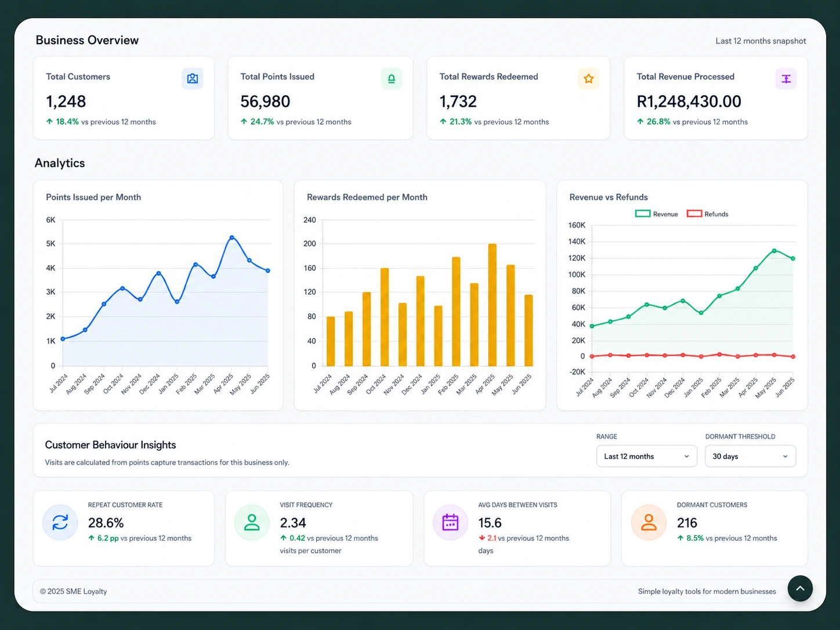Click the green up arrow beside 8.5%
This screenshot has height=630, width=840.
tap(680, 538)
